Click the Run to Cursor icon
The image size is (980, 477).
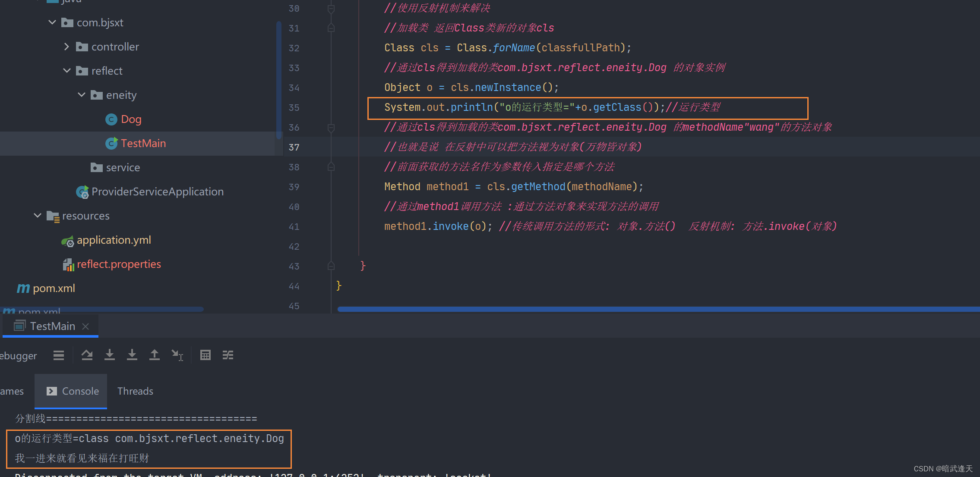[177, 355]
